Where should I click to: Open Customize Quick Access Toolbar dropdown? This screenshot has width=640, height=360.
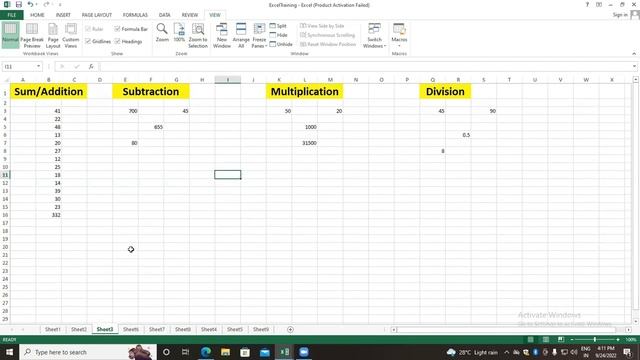(60, 4)
